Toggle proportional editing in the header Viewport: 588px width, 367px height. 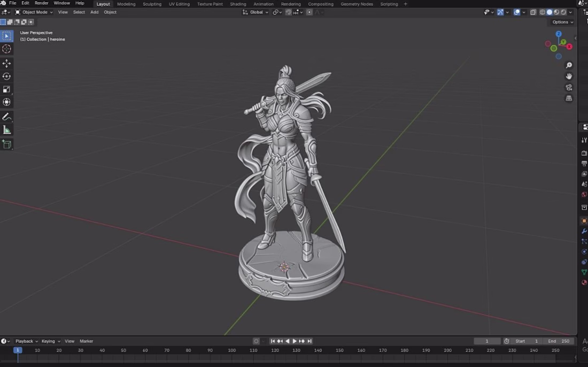click(310, 12)
